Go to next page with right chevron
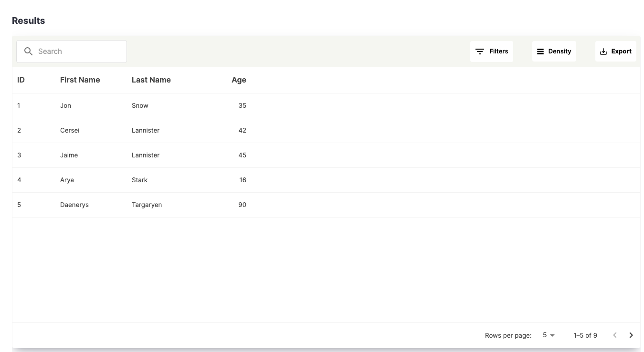The height and width of the screenshot is (352, 644). [x=631, y=335]
